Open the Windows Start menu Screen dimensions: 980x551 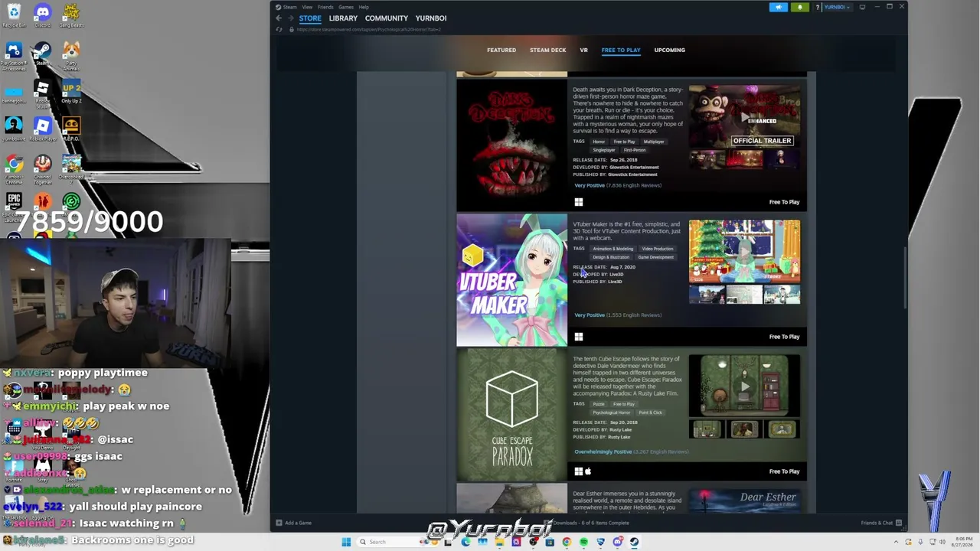tap(346, 542)
